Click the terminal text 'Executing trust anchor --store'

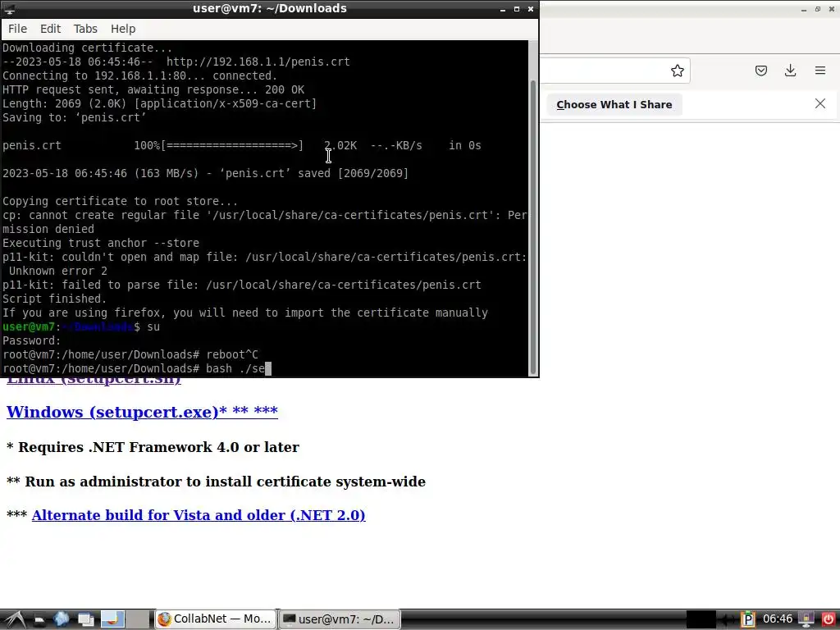101,243
